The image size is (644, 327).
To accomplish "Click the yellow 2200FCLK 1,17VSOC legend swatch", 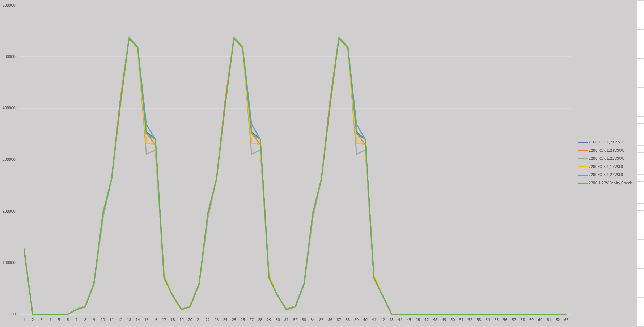I will (x=583, y=167).
